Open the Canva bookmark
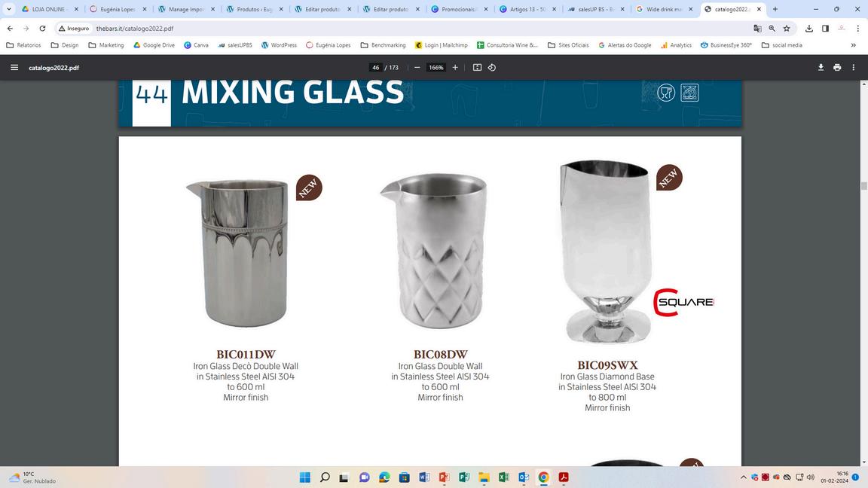This screenshot has height=488, width=868. 196,45
